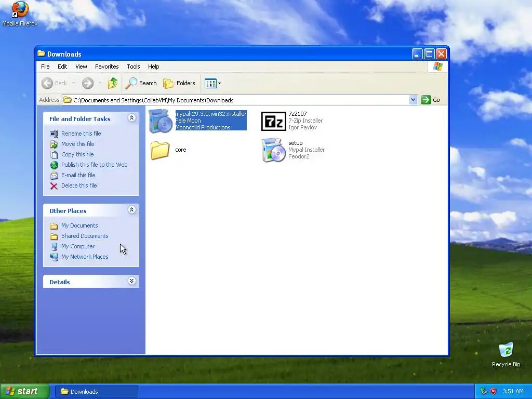Click Publish this file to the Web
Image resolution: width=532 pixels, height=399 pixels.
95,165
